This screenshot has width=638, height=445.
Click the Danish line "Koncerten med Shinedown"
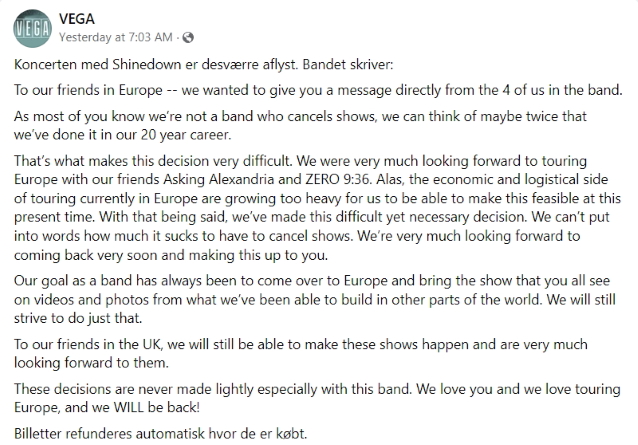pyautogui.click(x=100, y=64)
